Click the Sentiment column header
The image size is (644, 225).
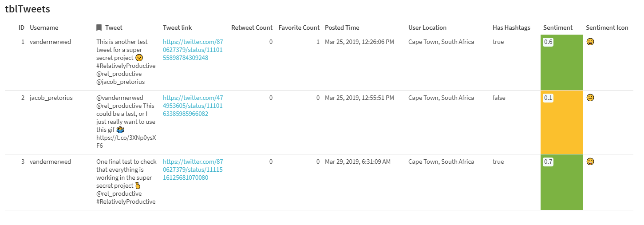557,28
